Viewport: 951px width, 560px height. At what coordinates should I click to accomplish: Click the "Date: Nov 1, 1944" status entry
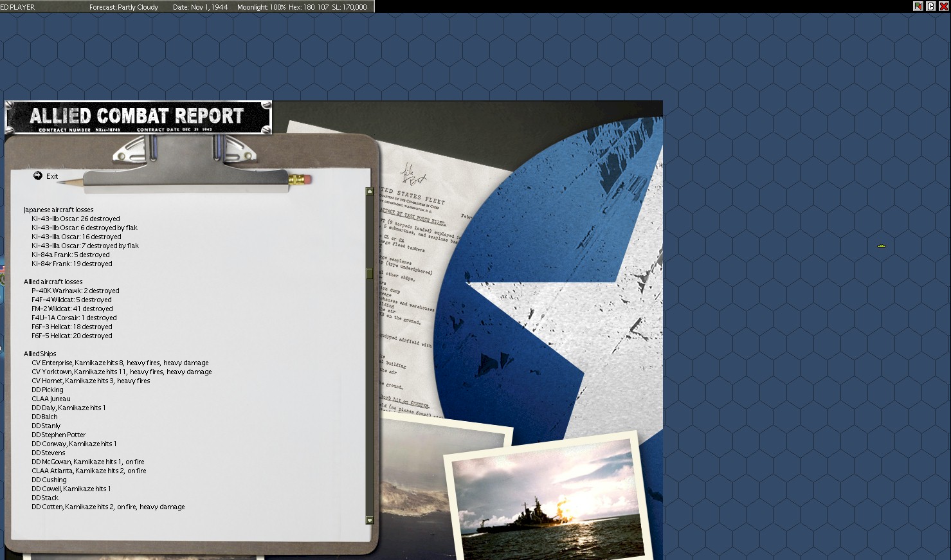coord(201,7)
